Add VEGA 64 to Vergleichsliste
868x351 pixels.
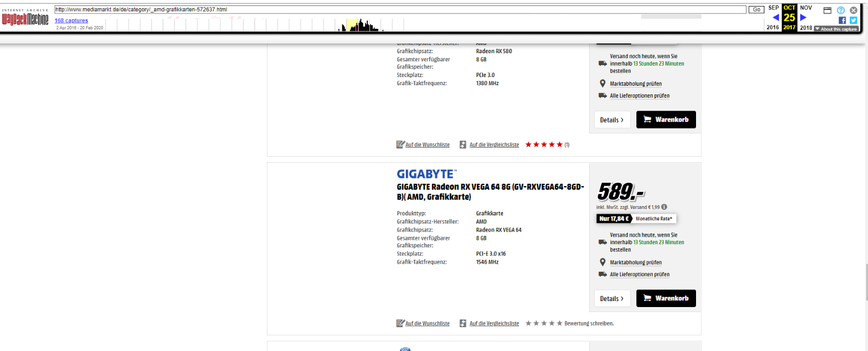click(x=494, y=323)
